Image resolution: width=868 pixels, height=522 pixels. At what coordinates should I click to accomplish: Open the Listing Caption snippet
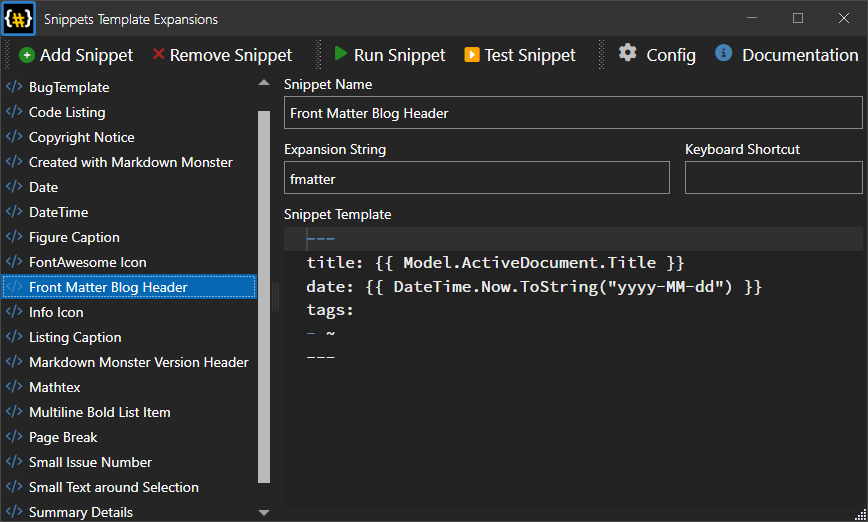[75, 338]
